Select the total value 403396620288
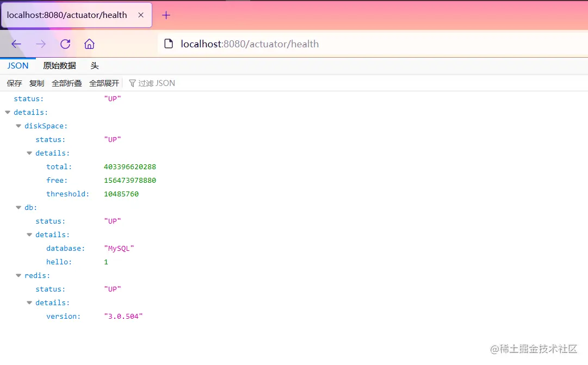The width and height of the screenshot is (588, 365). [x=130, y=166]
